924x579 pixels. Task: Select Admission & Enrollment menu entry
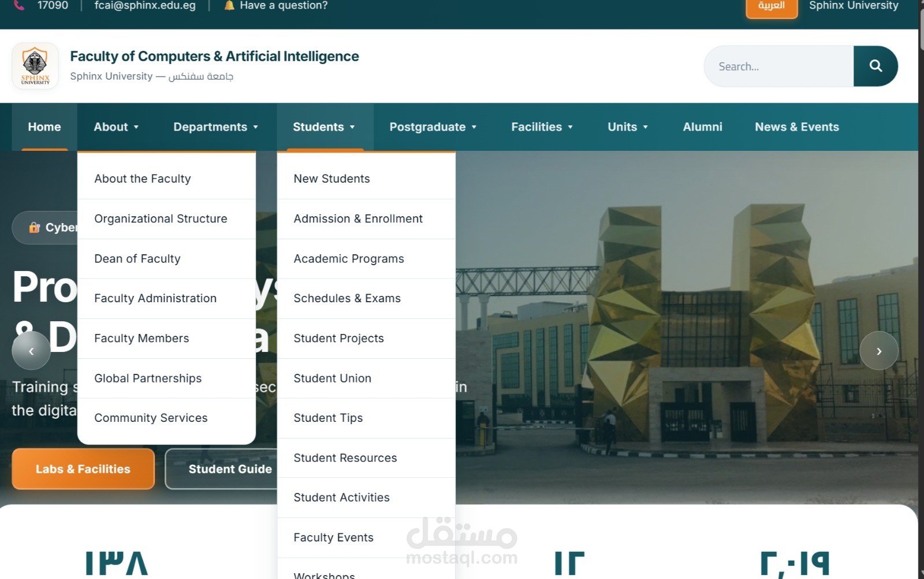pyautogui.click(x=366, y=218)
